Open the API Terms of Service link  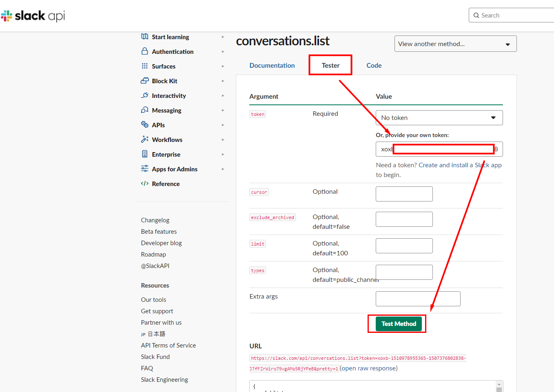(168, 345)
